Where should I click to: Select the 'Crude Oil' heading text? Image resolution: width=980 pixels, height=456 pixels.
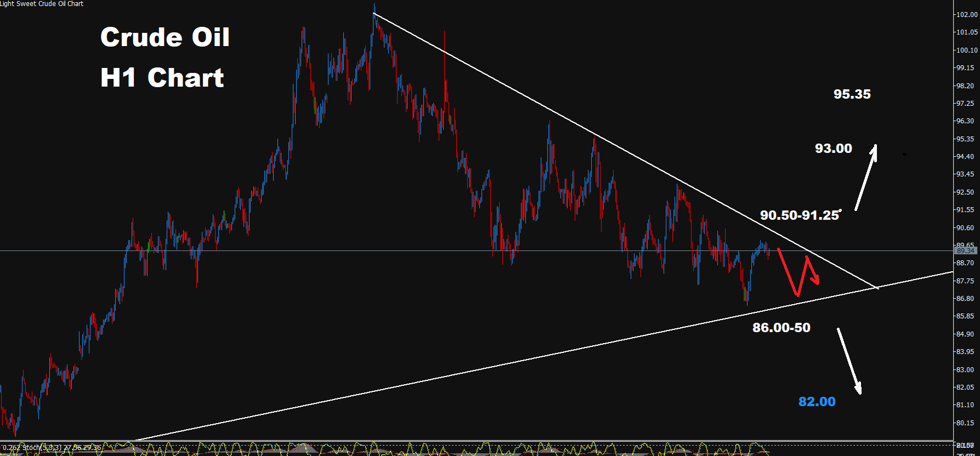coord(165,37)
